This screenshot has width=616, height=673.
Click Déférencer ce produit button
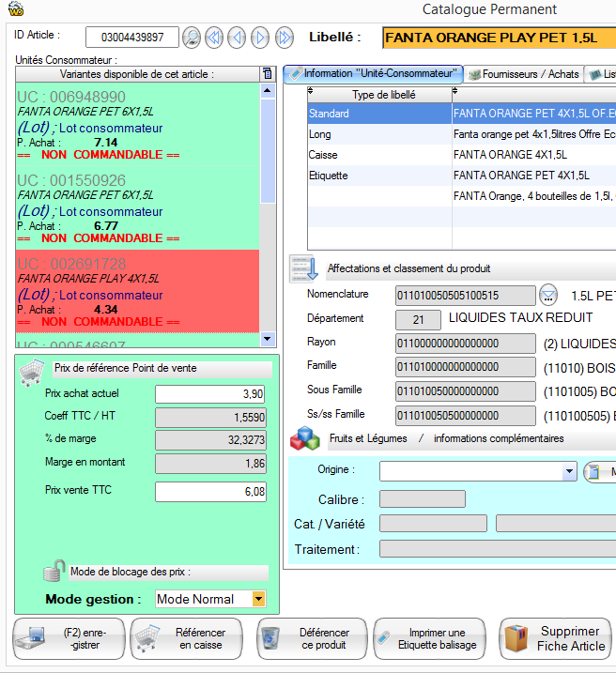click(x=307, y=639)
